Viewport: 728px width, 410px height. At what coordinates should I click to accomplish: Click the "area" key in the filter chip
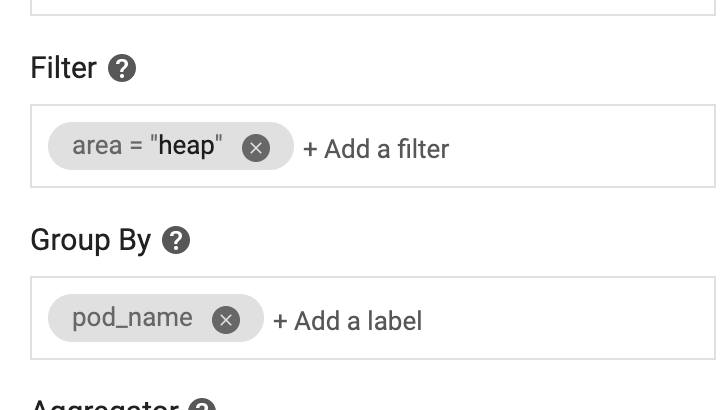point(97,146)
